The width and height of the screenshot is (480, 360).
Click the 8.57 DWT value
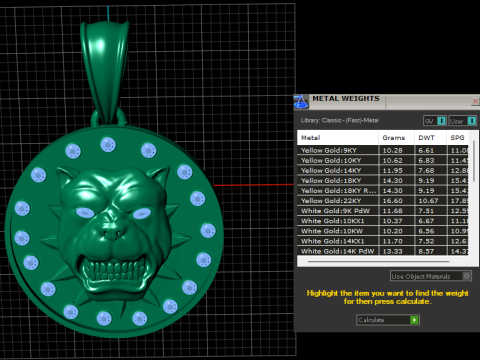[426, 251]
